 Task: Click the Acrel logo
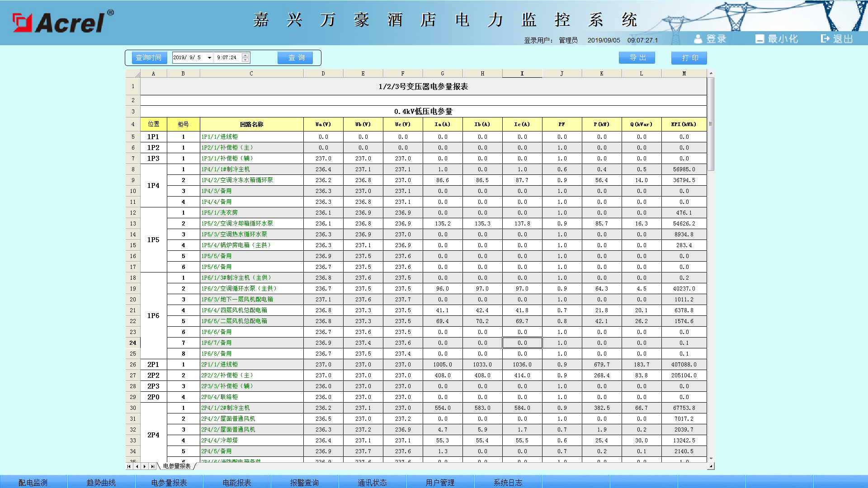point(63,22)
